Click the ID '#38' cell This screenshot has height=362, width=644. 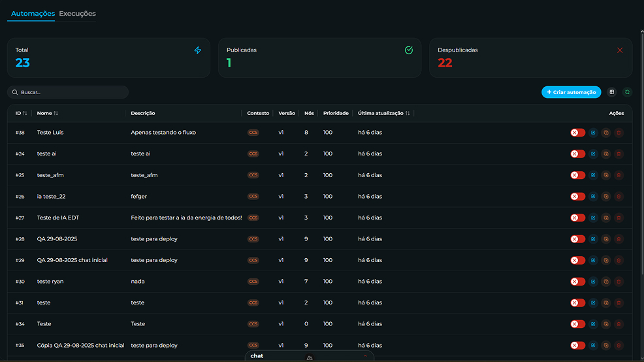click(20, 132)
